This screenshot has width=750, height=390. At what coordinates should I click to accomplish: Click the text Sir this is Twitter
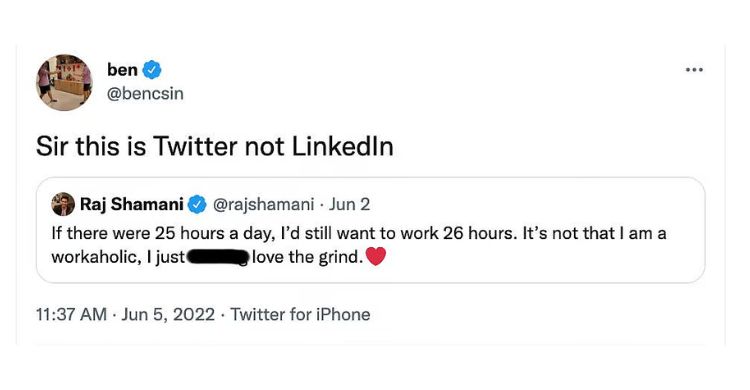(x=136, y=146)
